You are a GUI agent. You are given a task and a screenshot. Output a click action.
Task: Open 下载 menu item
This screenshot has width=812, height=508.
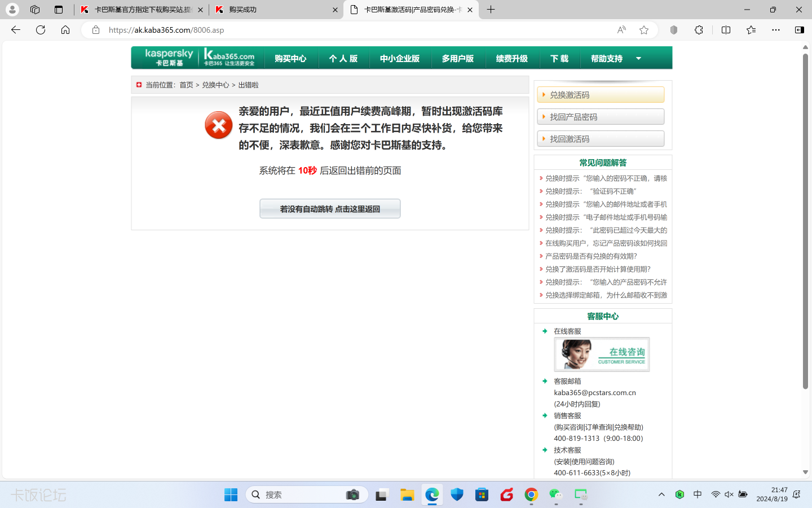(x=559, y=59)
